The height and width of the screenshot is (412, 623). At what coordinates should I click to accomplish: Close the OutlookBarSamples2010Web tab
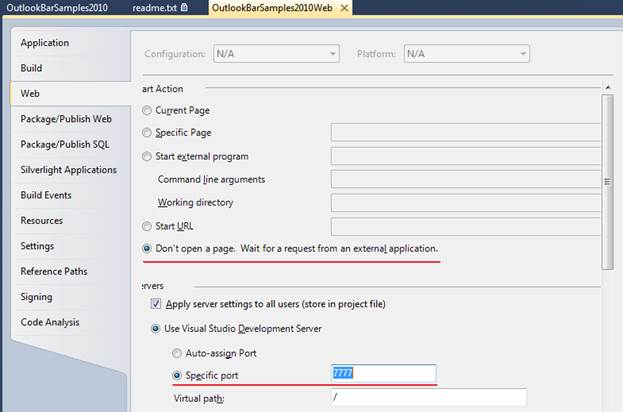[343, 7]
